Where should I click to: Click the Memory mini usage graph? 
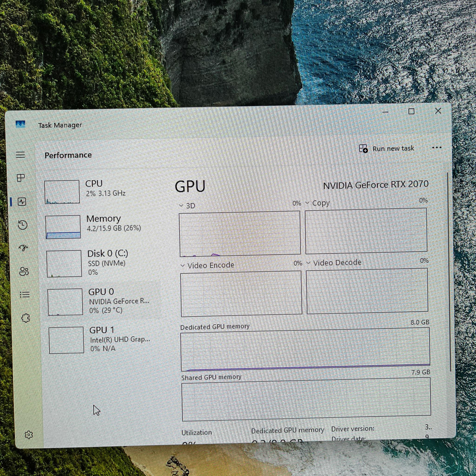click(x=63, y=227)
